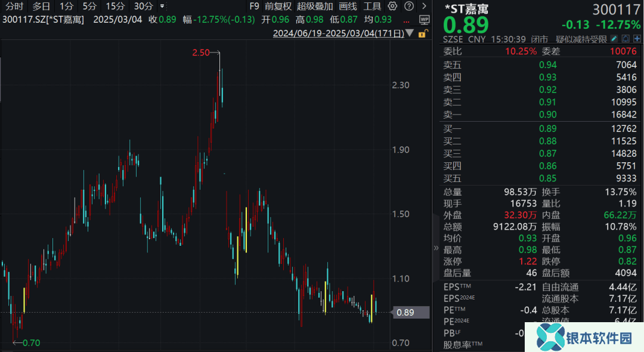Click the 卖五 row price 0.94
Viewport: 644px width, 352px height.
(x=548, y=65)
